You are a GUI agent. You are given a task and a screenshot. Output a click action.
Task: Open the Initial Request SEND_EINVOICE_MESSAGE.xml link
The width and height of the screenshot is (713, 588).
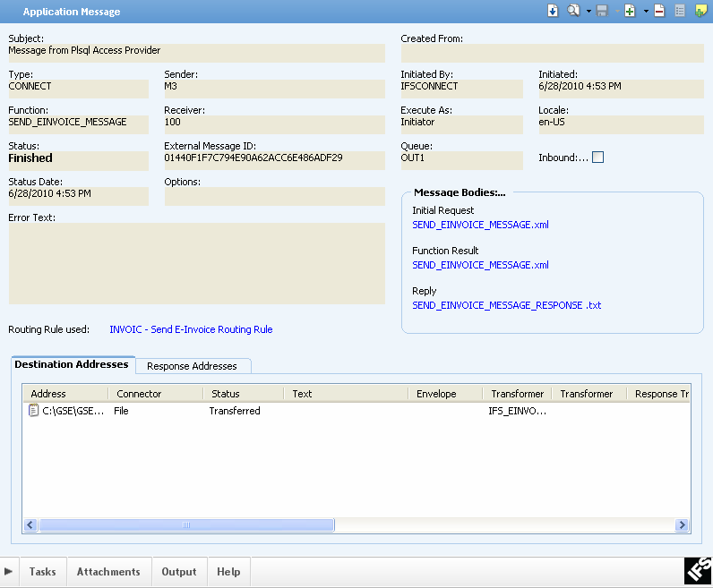(x=480, y=225)
